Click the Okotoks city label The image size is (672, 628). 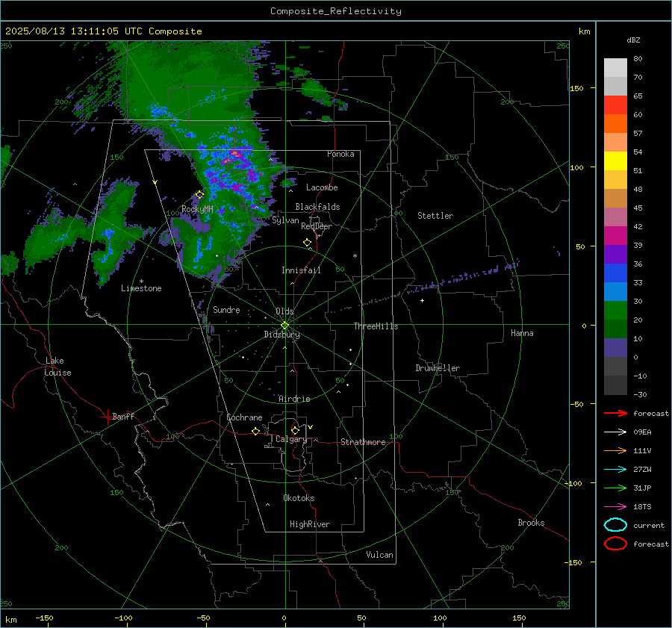[299, 498]
